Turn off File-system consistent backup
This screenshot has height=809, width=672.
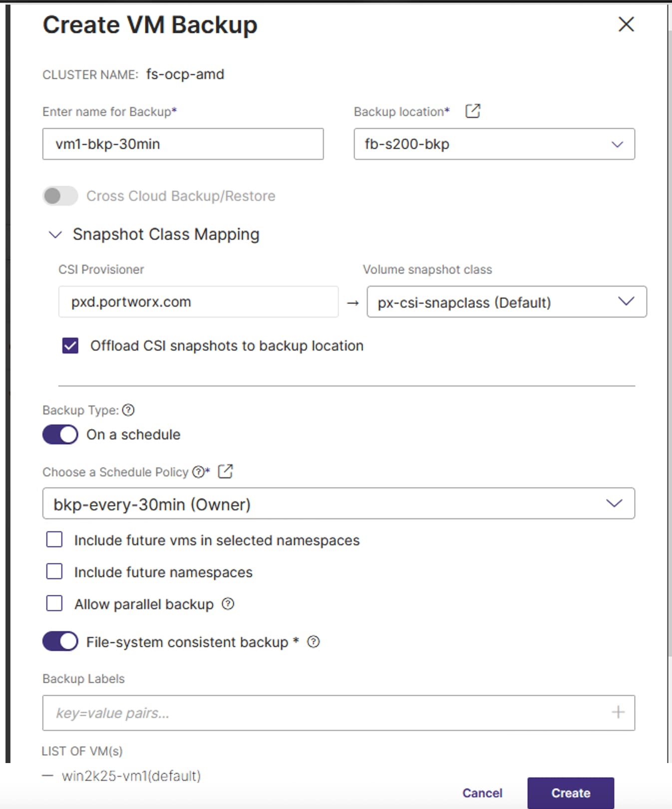click(59, 642)
